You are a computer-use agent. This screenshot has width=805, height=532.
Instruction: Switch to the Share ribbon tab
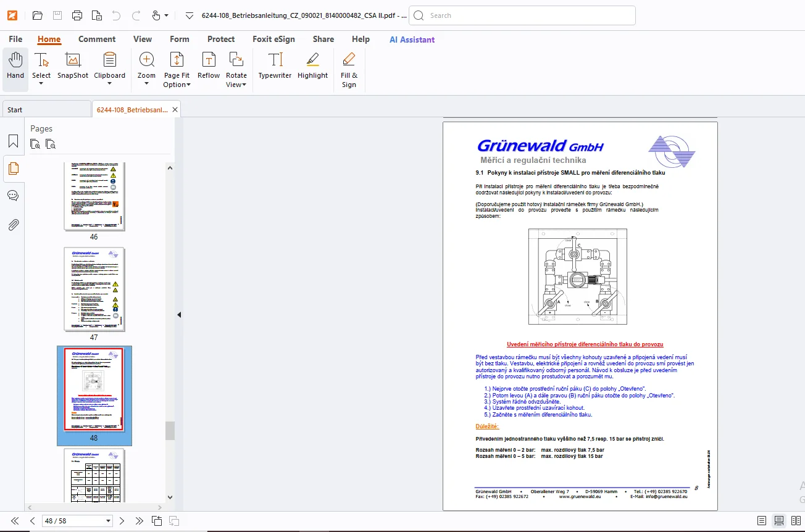click(323, 39)
